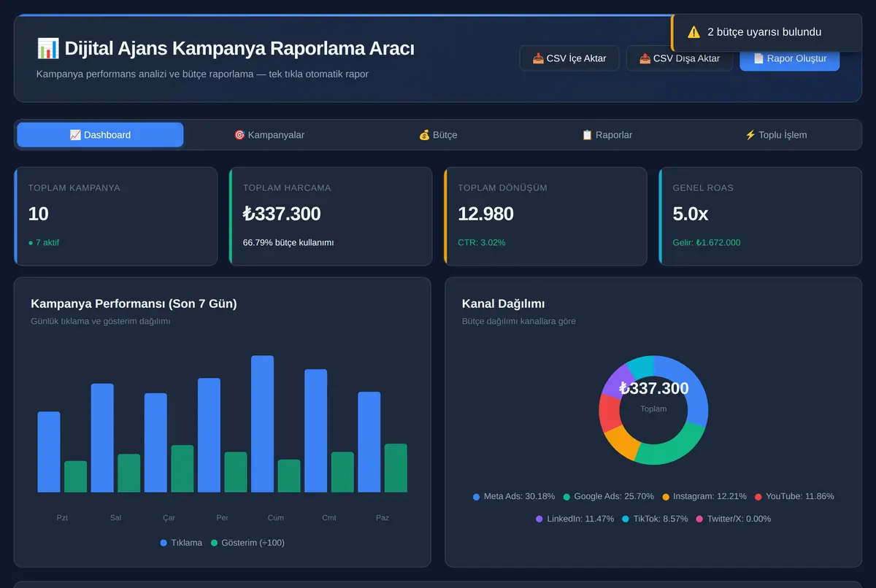Click the Per day label on chart axis
Viewport: 876px width, 588px height.
pos(222,518)
